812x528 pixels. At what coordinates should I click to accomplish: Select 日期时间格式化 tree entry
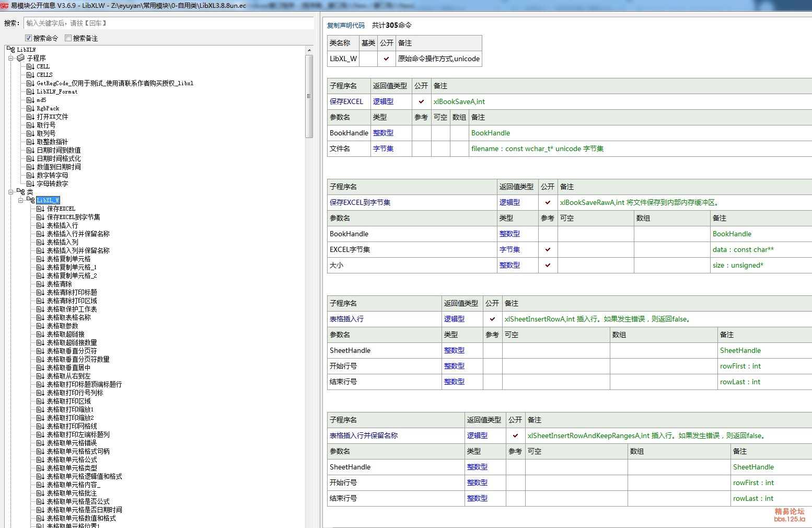point(59,158)
